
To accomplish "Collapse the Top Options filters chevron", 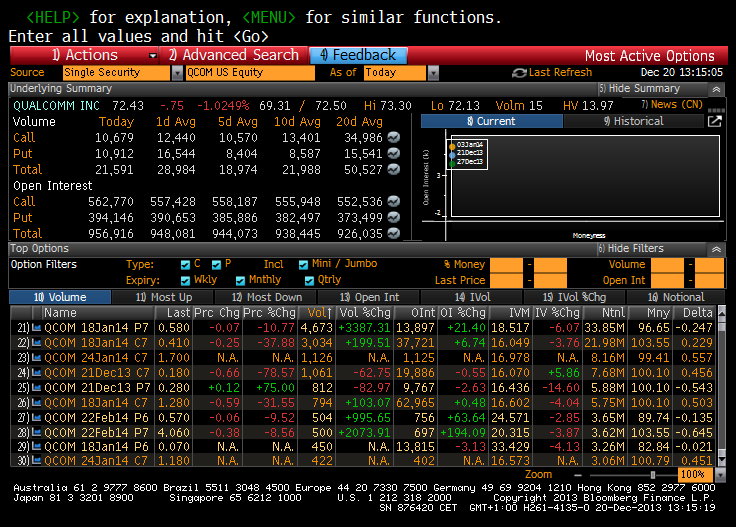I will pyautogui.click(x=716, y=249).
